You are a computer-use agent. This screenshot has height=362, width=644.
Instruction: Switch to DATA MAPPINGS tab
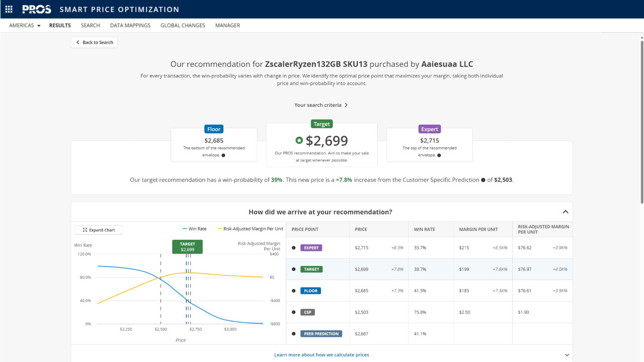[x=130, y=26]
